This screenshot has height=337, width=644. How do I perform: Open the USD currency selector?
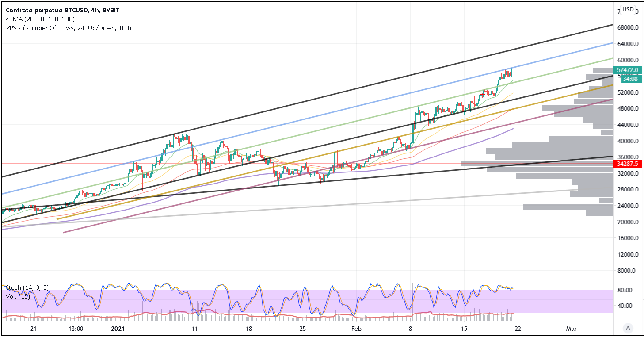pos(628,10)
